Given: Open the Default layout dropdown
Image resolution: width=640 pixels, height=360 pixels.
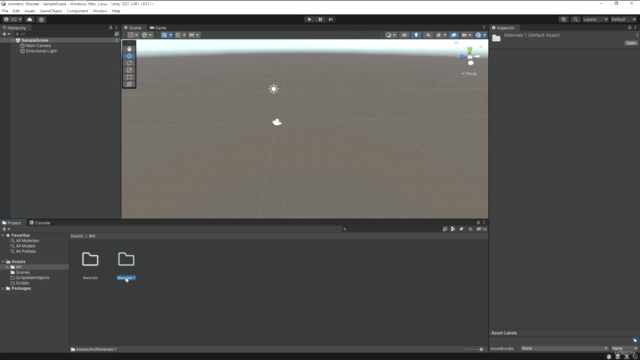Looking at the screenshot, I should 623,19.
